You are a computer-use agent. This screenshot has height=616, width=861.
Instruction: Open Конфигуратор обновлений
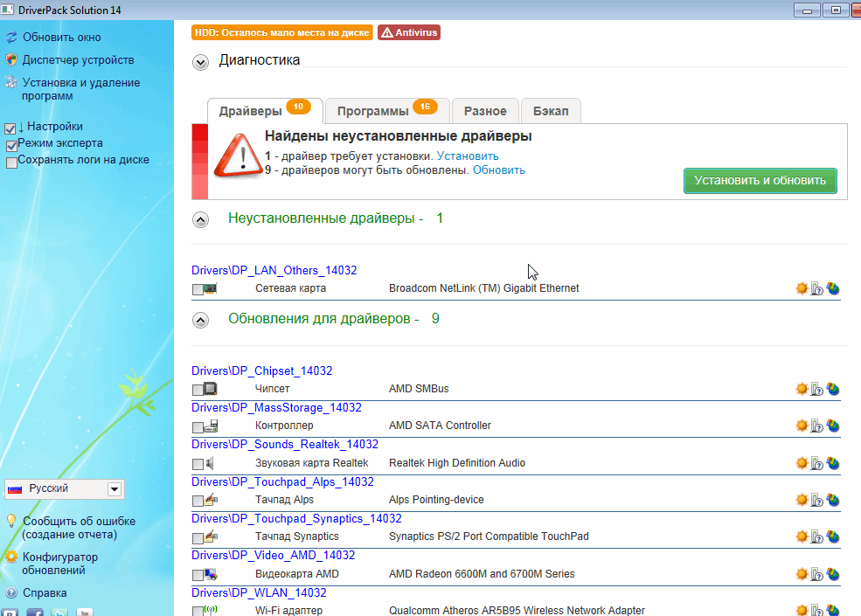59,564
